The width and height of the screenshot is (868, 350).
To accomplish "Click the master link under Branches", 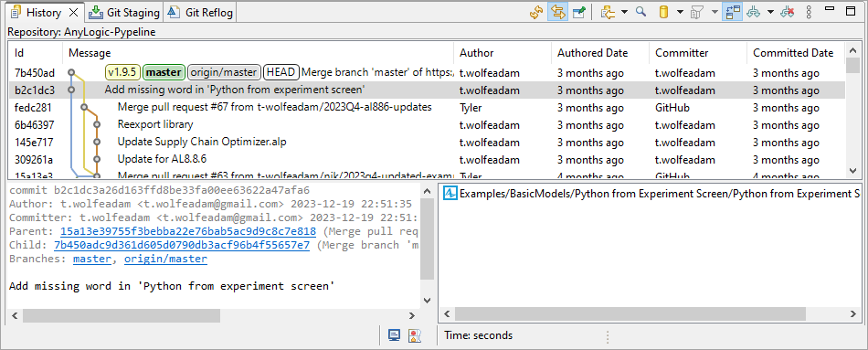I will (x=92, y=259).
